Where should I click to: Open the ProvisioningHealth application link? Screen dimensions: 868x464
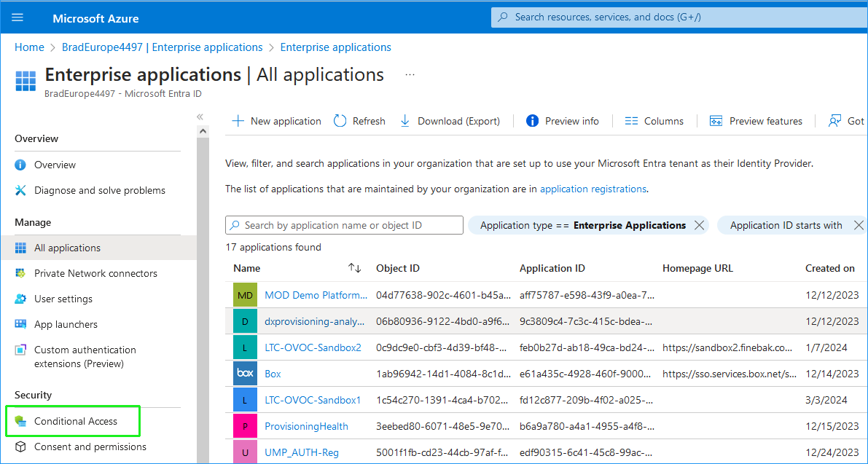tap(307, 426)
